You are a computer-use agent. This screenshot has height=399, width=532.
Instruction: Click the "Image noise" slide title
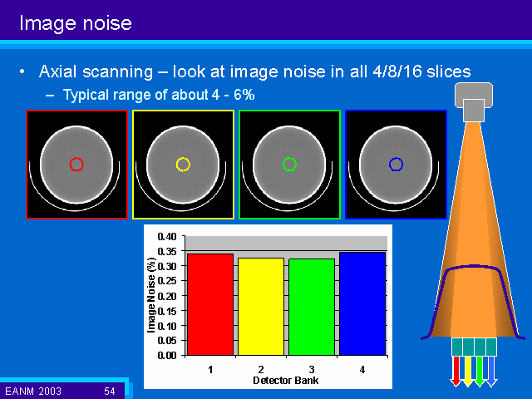[x=76, y=23]
